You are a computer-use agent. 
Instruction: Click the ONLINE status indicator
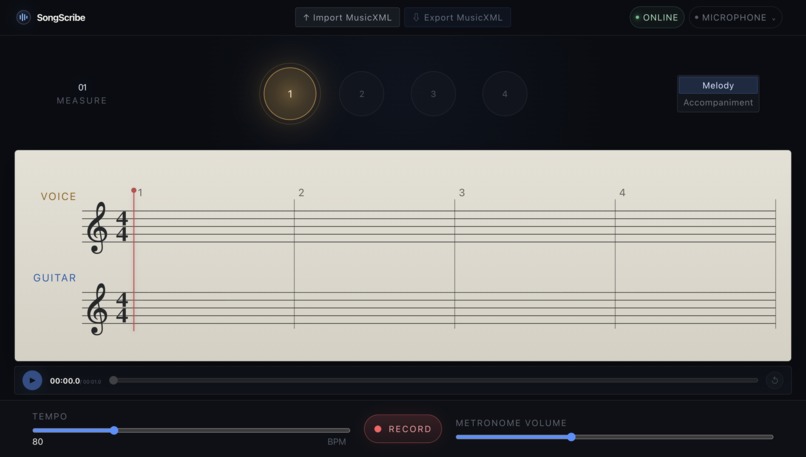tap(656, 17)
